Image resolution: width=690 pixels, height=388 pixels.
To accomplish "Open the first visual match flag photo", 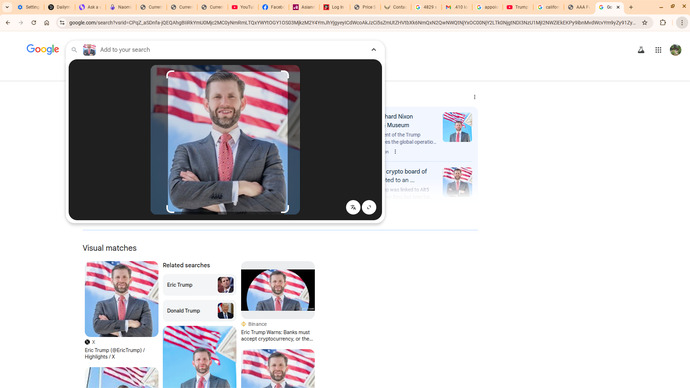I will pyautogui.click(x=121, y=299).
